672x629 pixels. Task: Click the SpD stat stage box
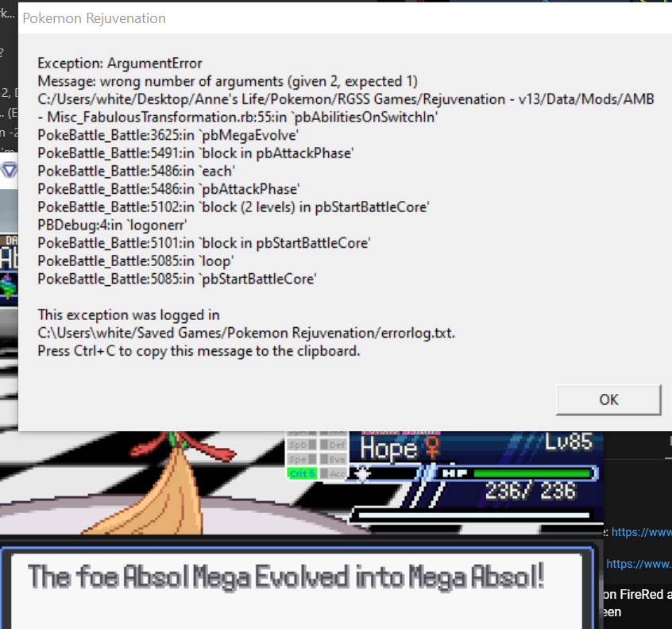[x=302, y=446]
